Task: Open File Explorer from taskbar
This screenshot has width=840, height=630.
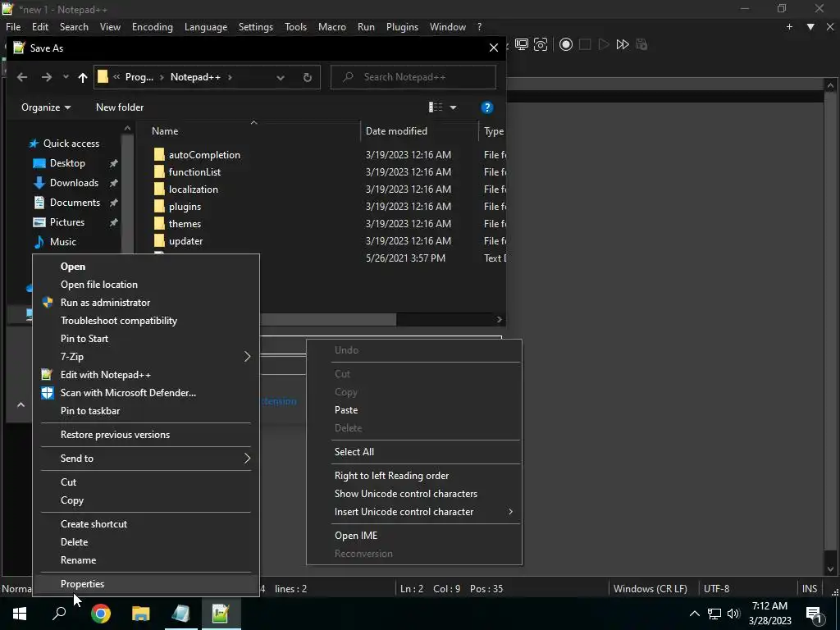Action: (x=141, y=614)
